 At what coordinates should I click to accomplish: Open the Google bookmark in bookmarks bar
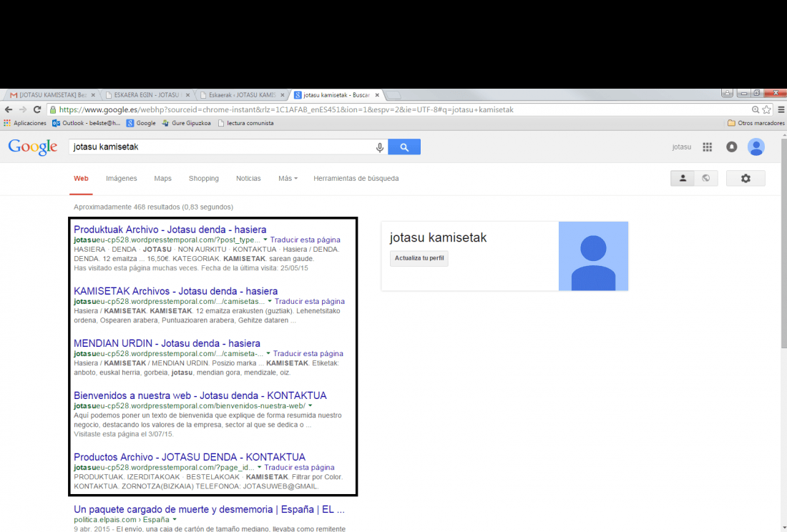(141, 123)
